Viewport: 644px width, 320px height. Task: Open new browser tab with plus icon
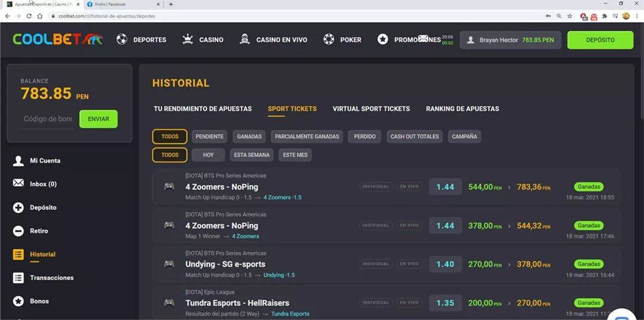point(171,4)
